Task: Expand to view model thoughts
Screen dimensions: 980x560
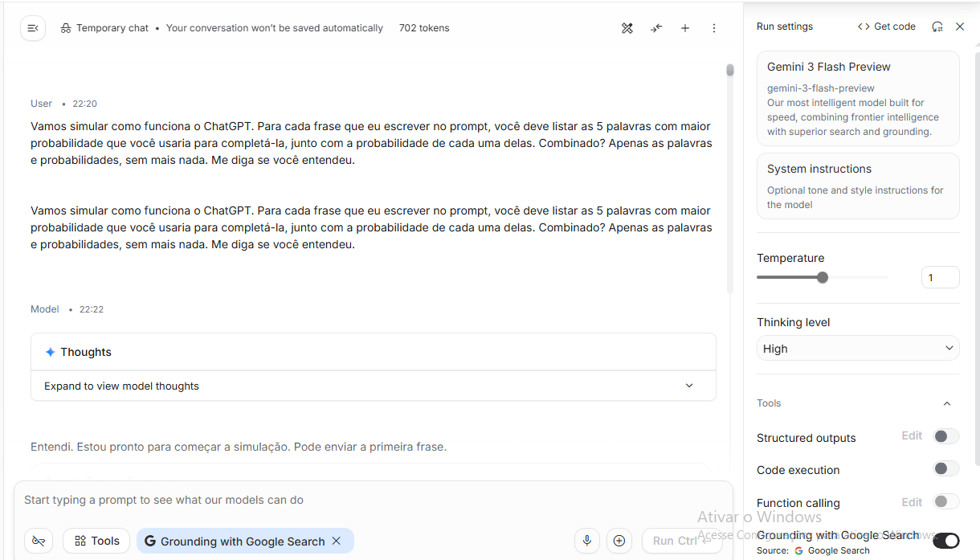Action: (374, 386)
